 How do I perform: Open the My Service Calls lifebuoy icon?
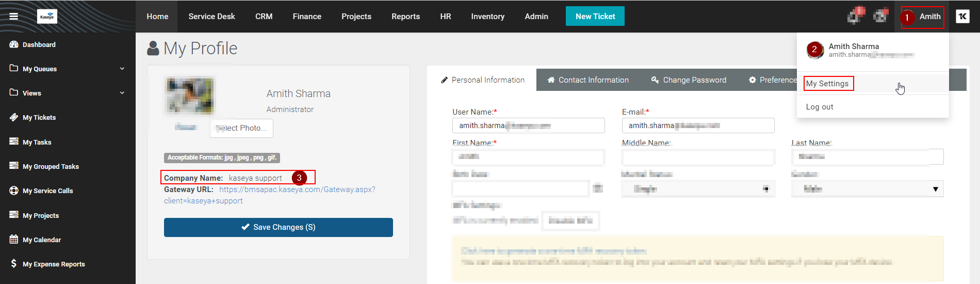[x=14, y=191]
